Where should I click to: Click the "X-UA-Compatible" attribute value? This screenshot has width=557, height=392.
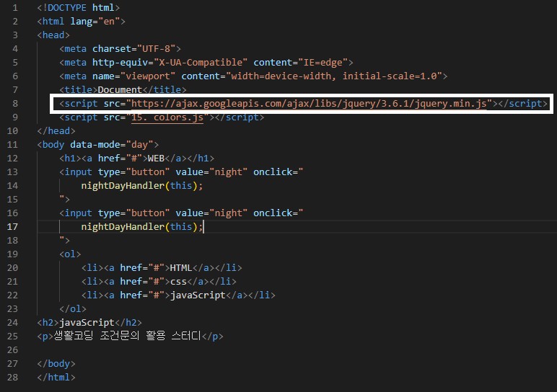point(201,63)
